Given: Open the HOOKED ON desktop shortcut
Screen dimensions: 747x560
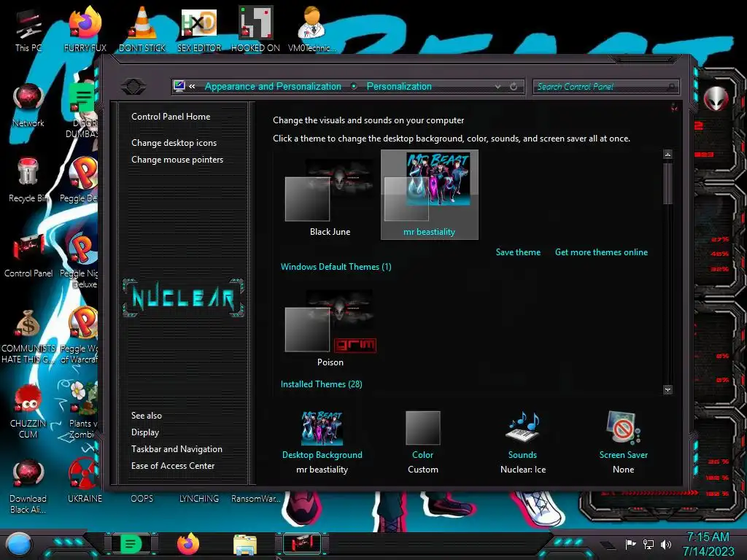Looking at the screenshot, I should (255, 29).
